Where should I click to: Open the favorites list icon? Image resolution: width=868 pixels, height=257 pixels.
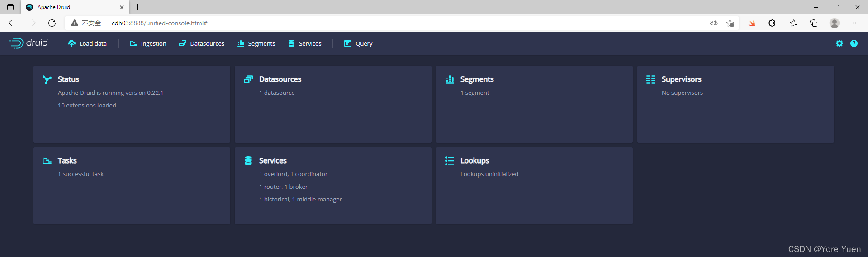pos(794,23)
